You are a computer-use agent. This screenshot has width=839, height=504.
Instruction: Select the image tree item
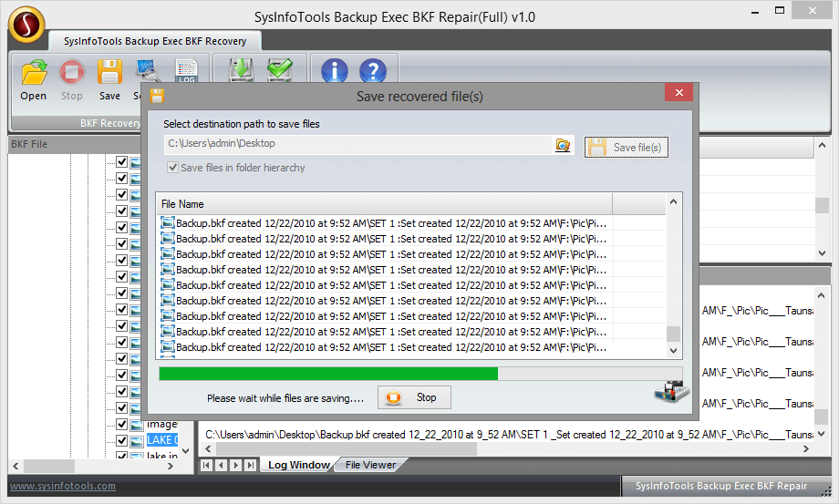tap(161, 425)
